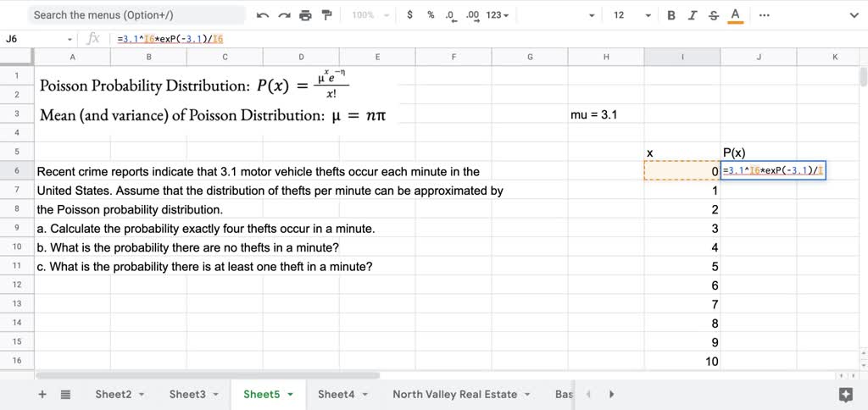
Task: Select the cell with value 4 in column I
Action: point(682,247)
